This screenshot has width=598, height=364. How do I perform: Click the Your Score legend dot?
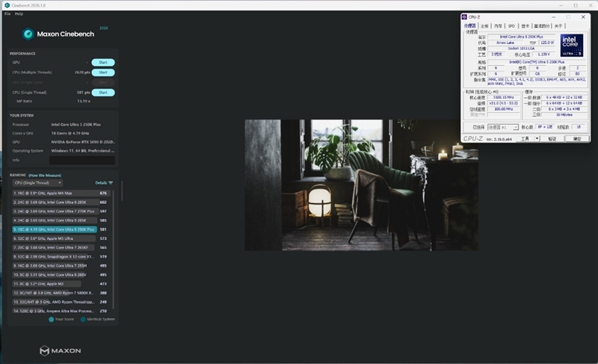coord(52,319)
